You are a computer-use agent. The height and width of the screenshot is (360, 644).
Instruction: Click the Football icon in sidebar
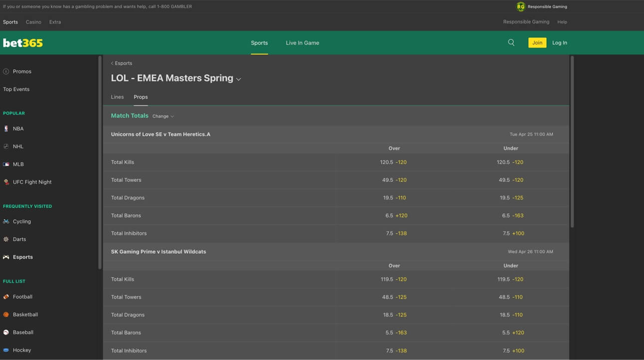click(x=6, y=297)
